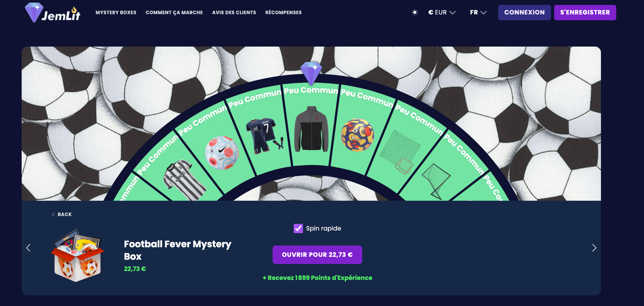
Task: Click the Connexion button
Action: click(x=524, y=12)
